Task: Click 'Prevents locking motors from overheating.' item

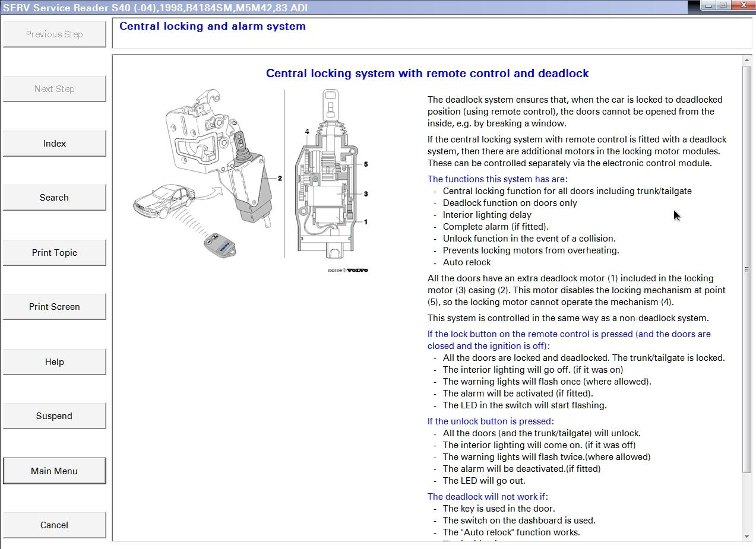Action: (x=531, y=250)
